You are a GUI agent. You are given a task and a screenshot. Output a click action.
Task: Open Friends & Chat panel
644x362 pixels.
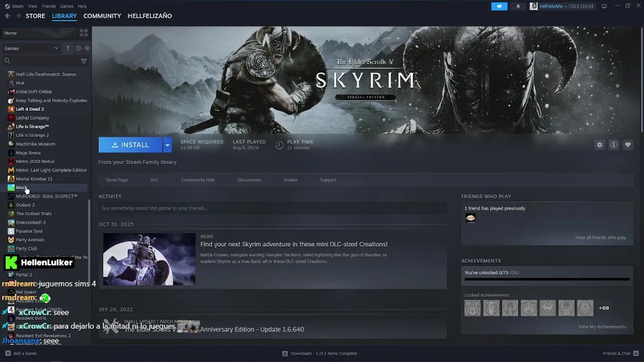pyautogui.click(x=620, y=353)
